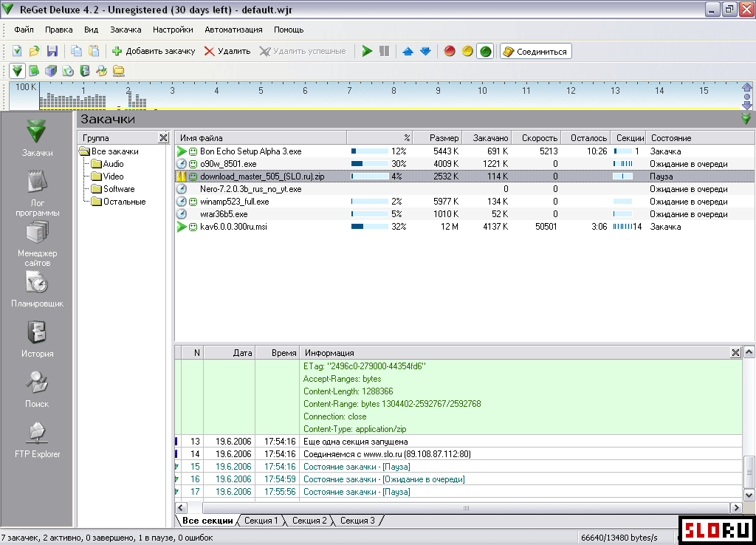Click the Удалить button
Screen dimensions: 756x545
click(x=227, y=51)
